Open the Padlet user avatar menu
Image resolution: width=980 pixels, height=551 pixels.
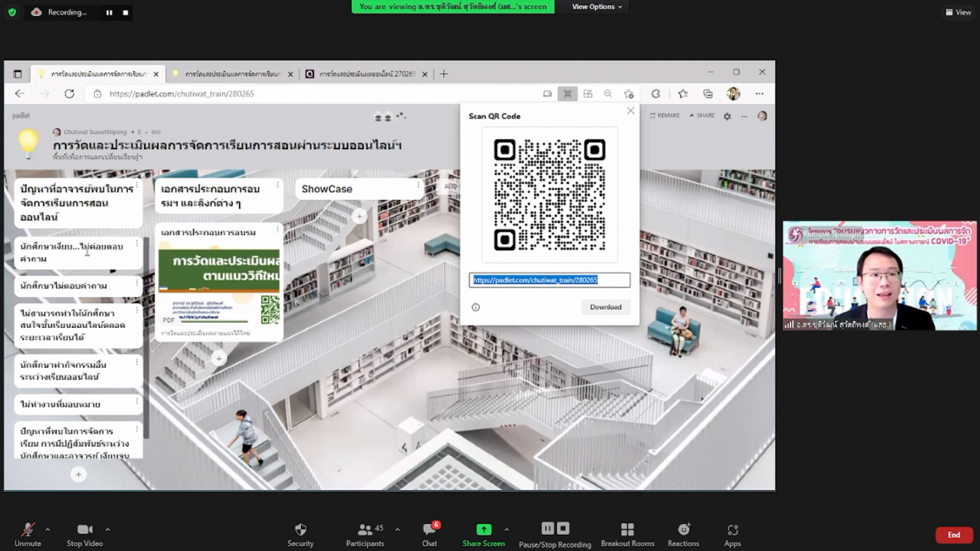coord(762,116)
